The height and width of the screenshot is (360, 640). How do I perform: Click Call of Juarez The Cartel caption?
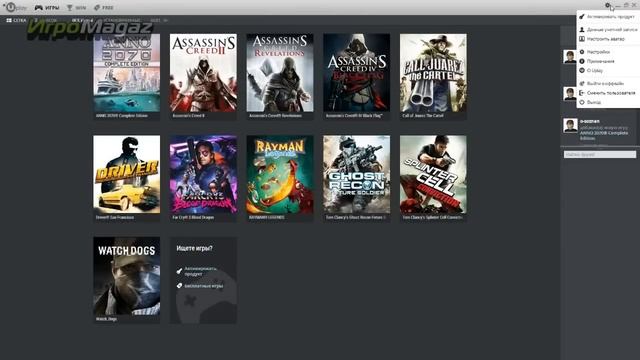click(x=423, y=116)
